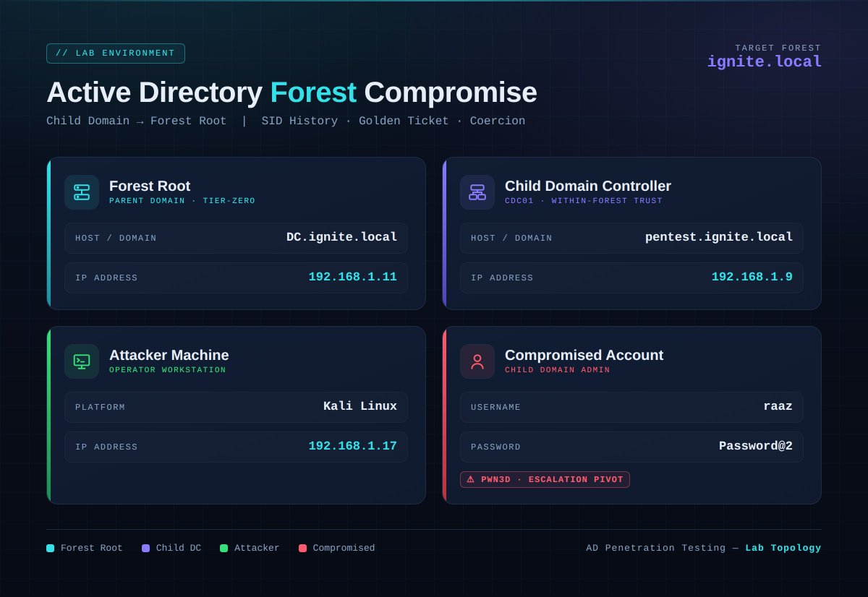Click the PWN3D · ESCALATION PIVOT badge
Screen dimensions: 868x597
coord(545,480)
